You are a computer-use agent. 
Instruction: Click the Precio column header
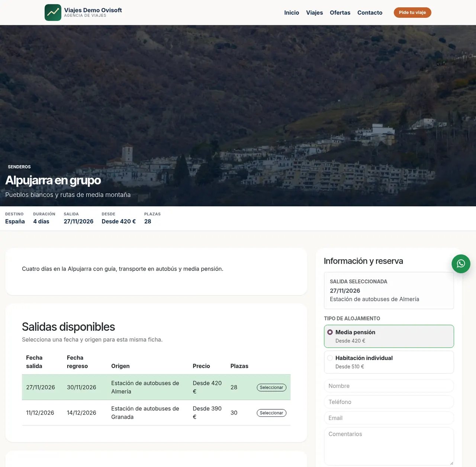tap(201, 366)
